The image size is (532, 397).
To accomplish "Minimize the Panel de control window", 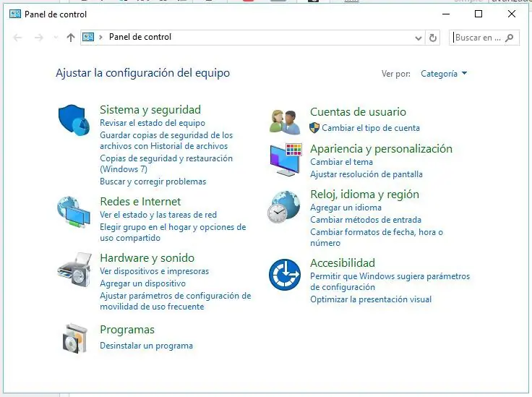I will [x=446, y=14].
